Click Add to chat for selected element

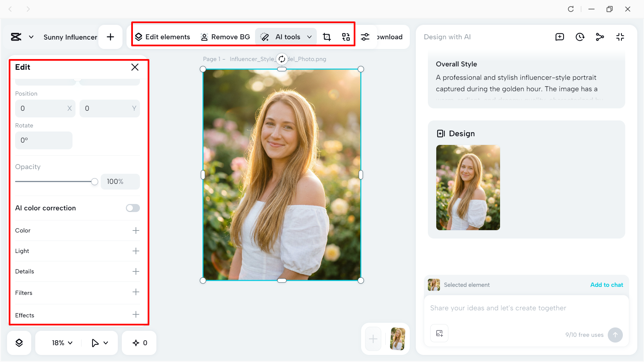point(606,285)
